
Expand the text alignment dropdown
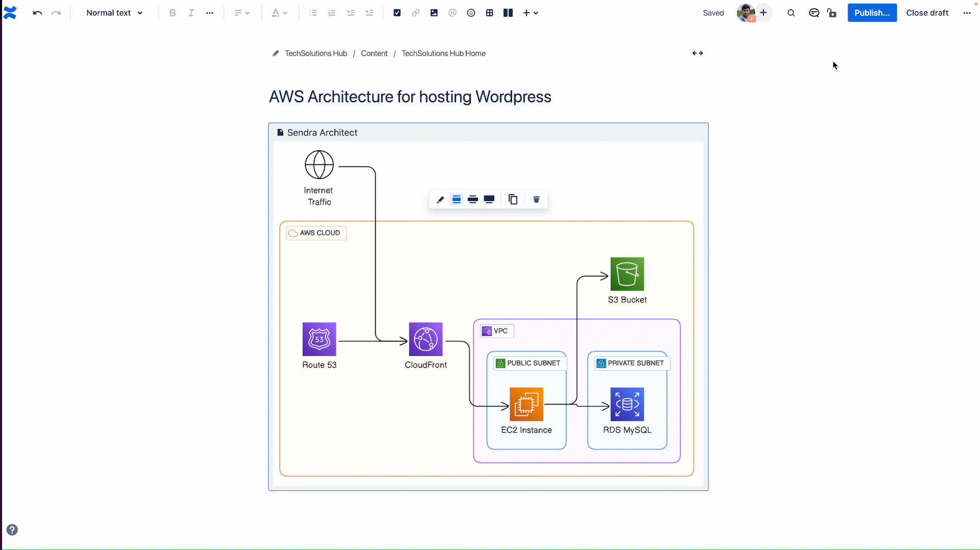[x=242, y=13]
